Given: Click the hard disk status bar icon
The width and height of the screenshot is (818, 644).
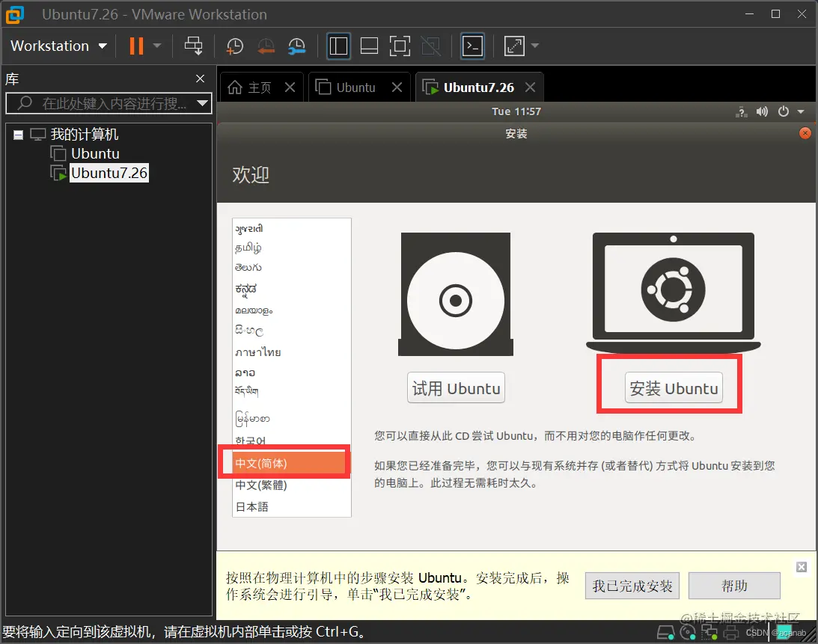Looking at the screenshot, I should pyautogui.click(x=665, y=633).
